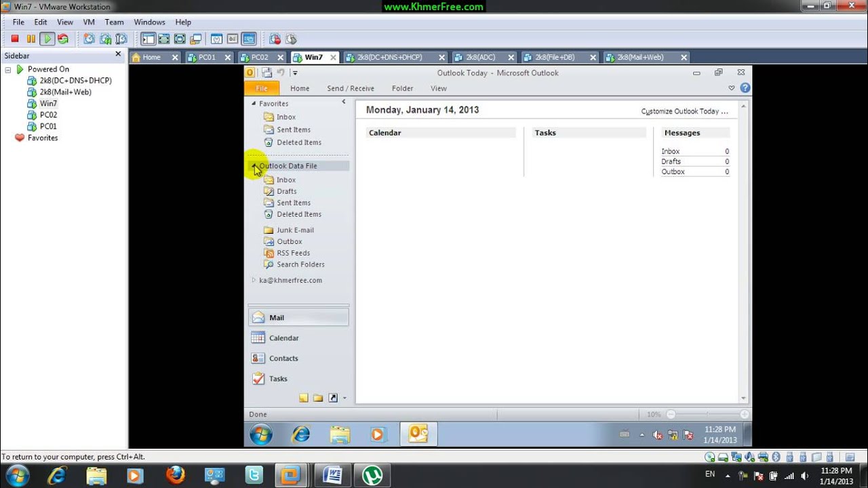Open the Outlook Home ribbon tab
The image size is (868, 488).
pyautogui.click(x=300, y=88)
